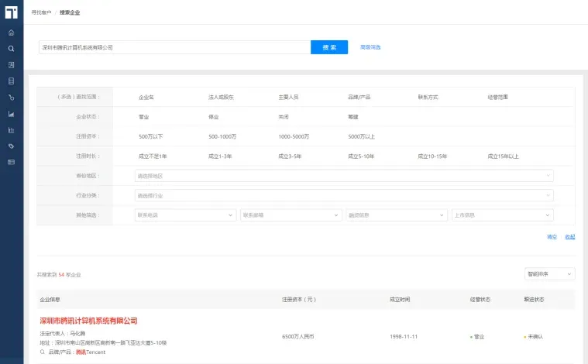Click the 成立时间 column header
Image resolution: width=588 pixels, height=364 pixels.
coord(400,300)
